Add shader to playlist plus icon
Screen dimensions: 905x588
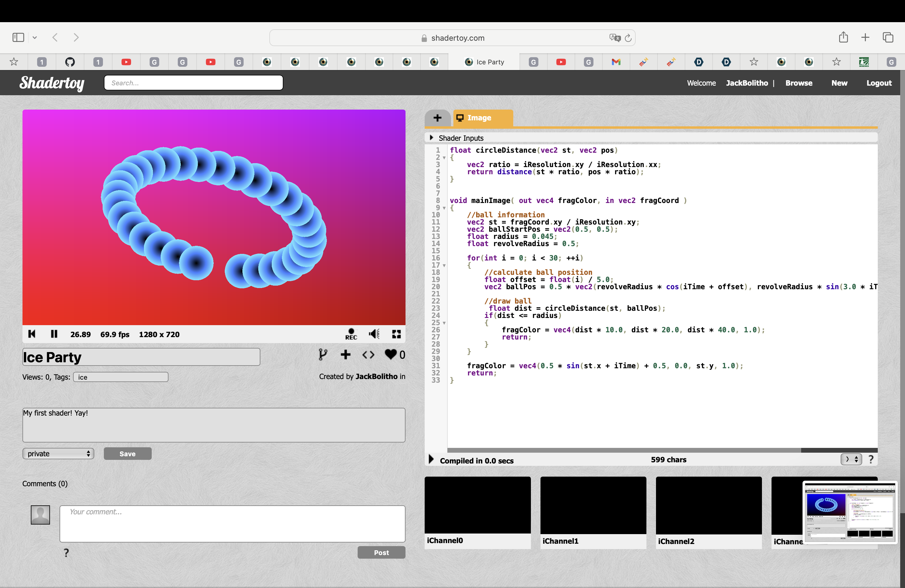[x=345, y=354]
